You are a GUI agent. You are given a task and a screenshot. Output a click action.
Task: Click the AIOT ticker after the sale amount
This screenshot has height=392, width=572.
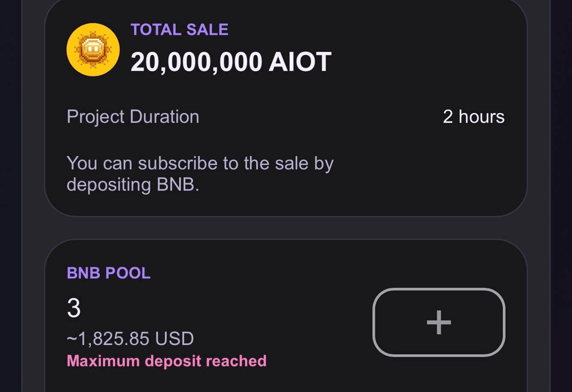coord(300,62)
